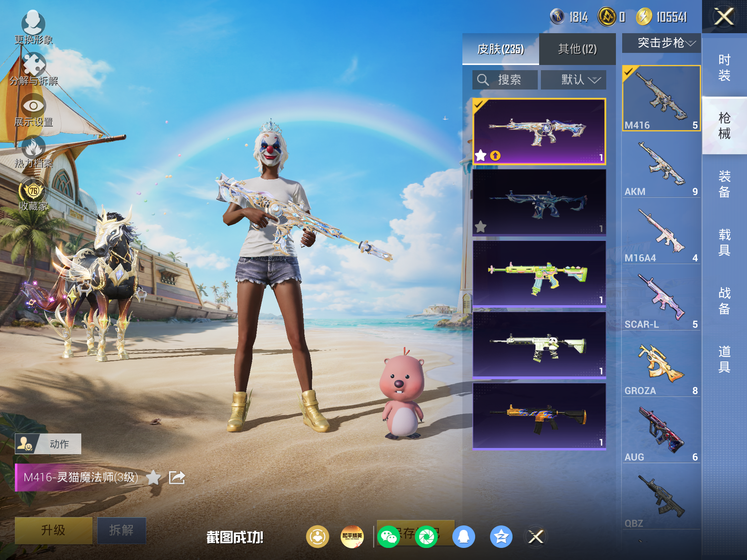Toggle favorite star on dark blue M416 skin
Screen dimensions: 747x560
tap(481, 227)
